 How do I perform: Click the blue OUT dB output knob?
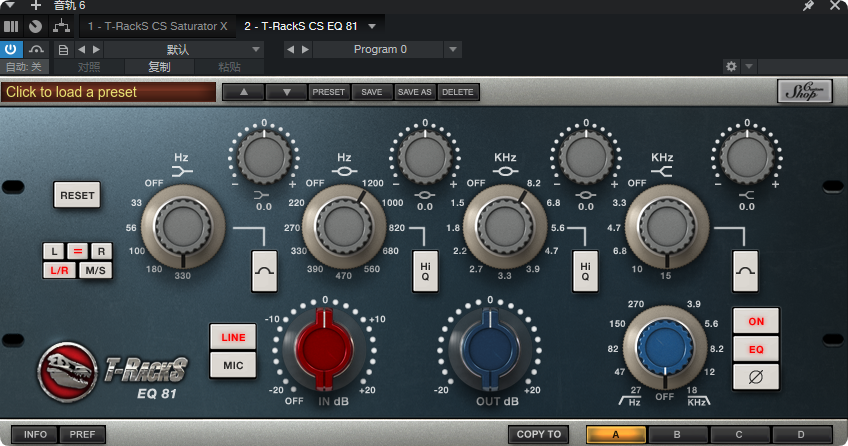(490, 349)
